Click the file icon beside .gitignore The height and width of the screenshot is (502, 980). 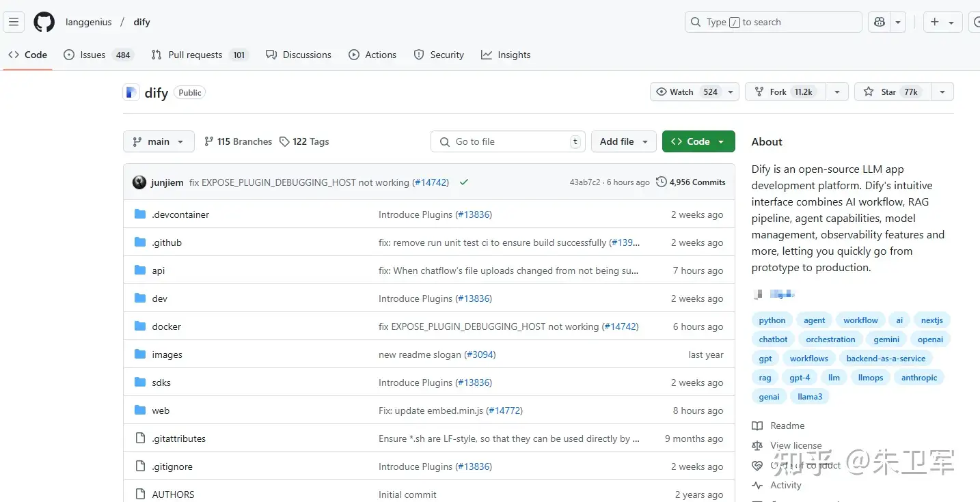click(140, 466)
